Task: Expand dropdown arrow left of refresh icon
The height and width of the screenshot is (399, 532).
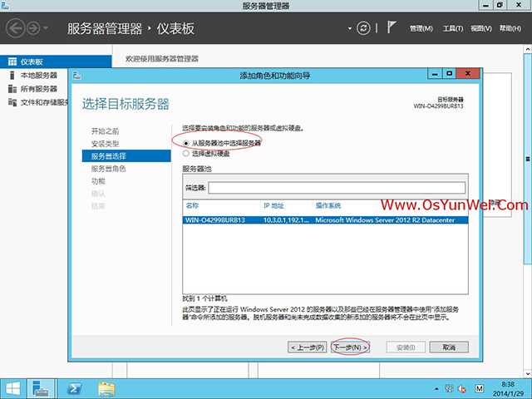Action: click(x=350, y=29)
